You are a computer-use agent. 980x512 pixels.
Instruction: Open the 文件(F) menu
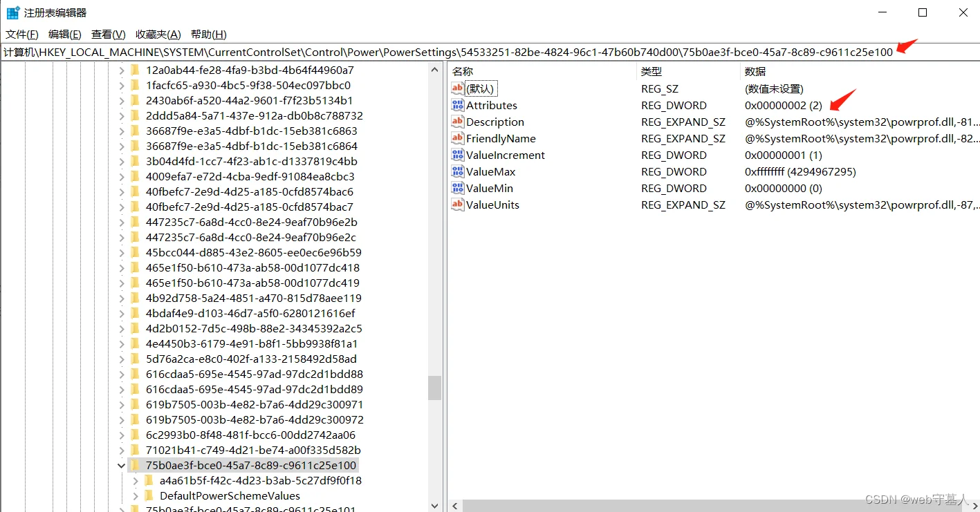(22, 35)
